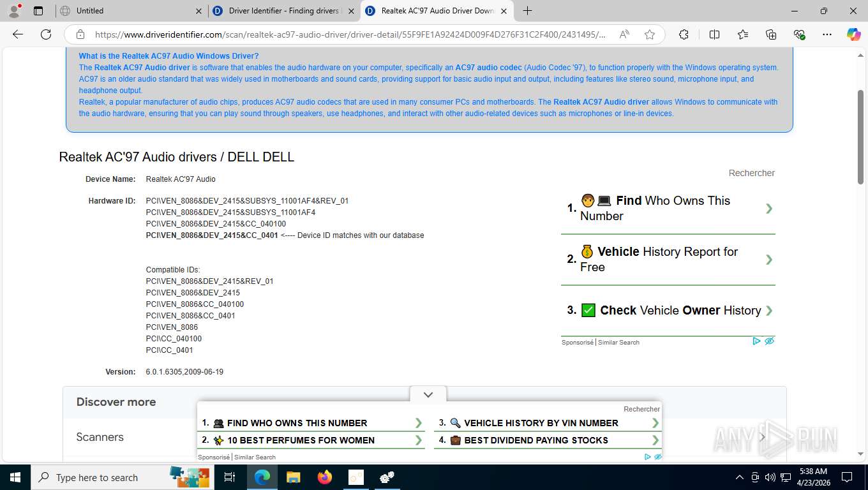The width and height of the screenshot is (868, 490).
Task: Click the matched hardware ID PCI\VEN_8086&DEV_2415&CC_0401
Action: coord(212,235)
